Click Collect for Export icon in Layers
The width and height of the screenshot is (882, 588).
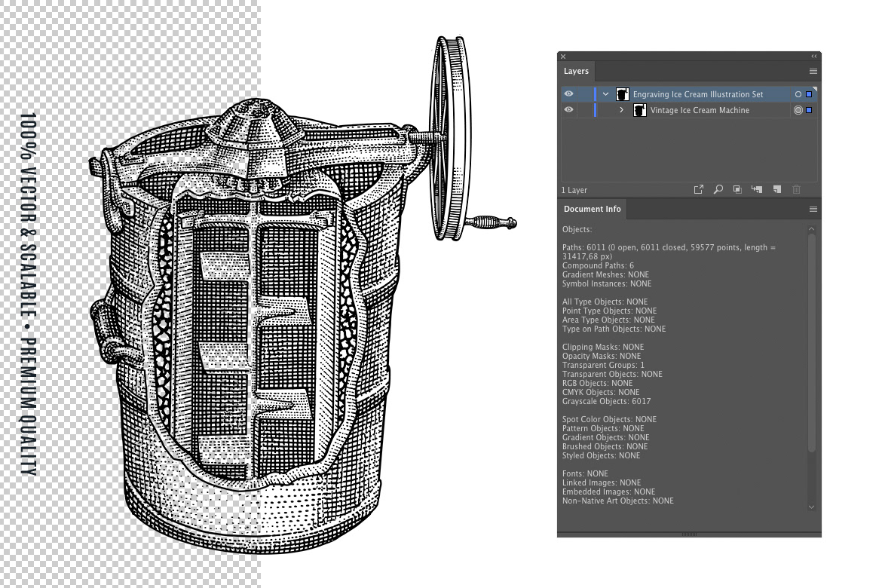[x=698, y=190]
